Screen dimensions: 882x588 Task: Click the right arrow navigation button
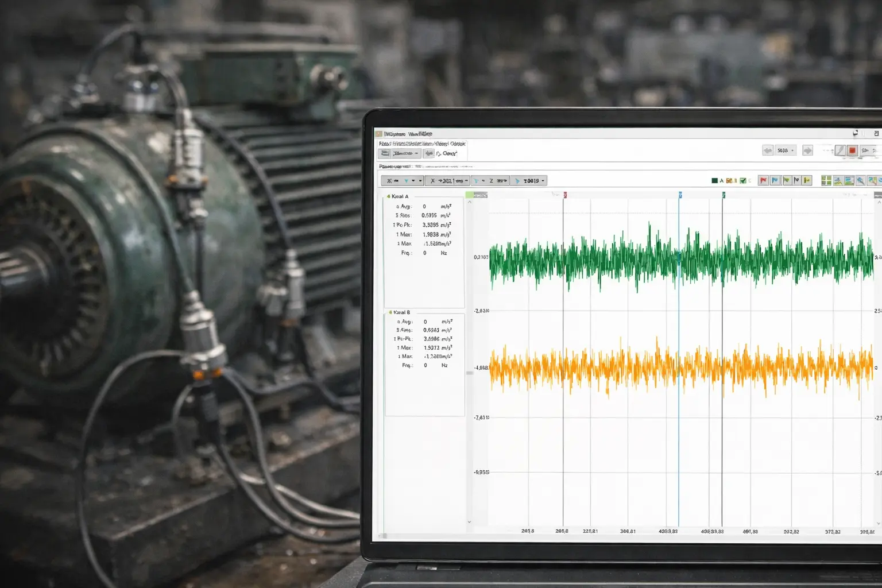[807, 150]
